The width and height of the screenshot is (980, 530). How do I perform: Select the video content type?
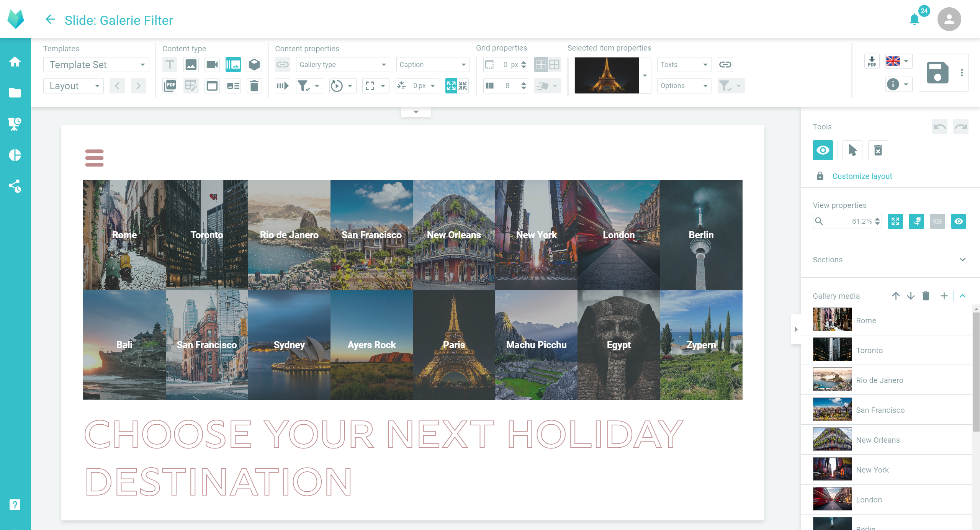(212, 64)
